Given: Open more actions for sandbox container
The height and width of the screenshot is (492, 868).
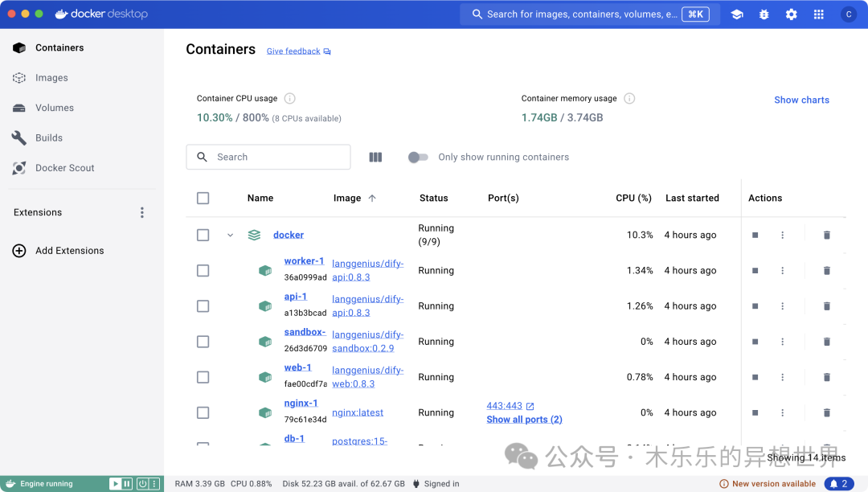Looking at the screenshot, I should (782, 342).
